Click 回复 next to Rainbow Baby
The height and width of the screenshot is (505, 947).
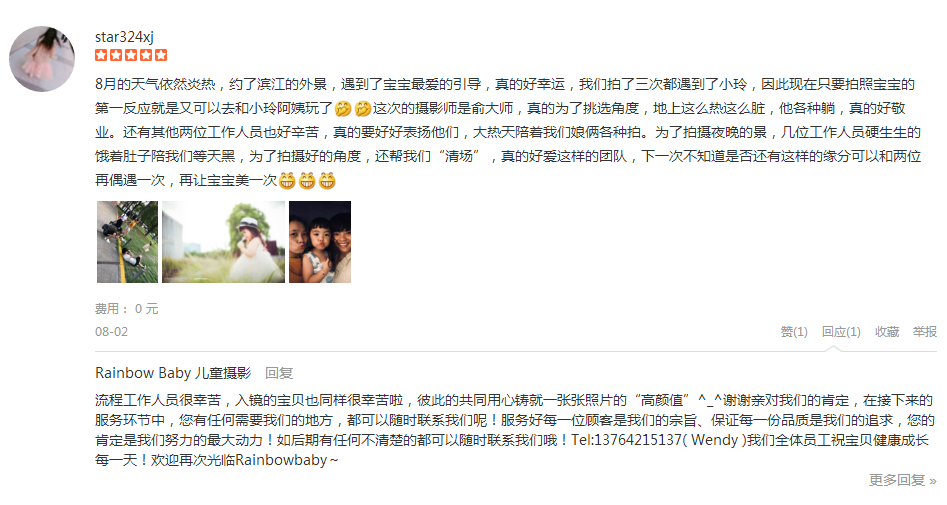[279, 373]
